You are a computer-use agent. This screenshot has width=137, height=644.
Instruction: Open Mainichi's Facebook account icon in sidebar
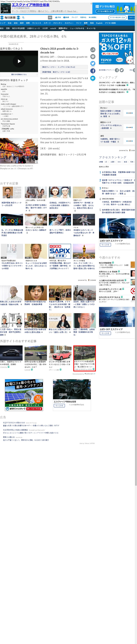click(x=117, y=70)
